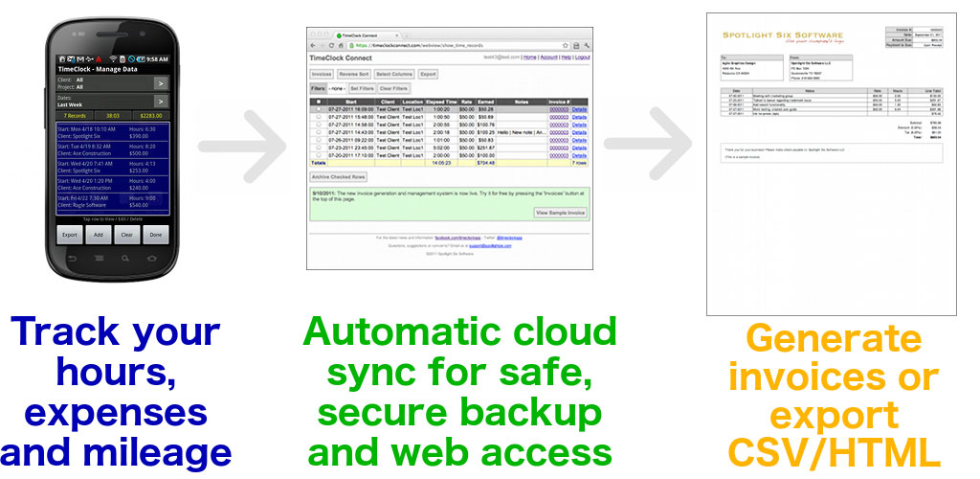Click the browser wrench menu icon

587,46
